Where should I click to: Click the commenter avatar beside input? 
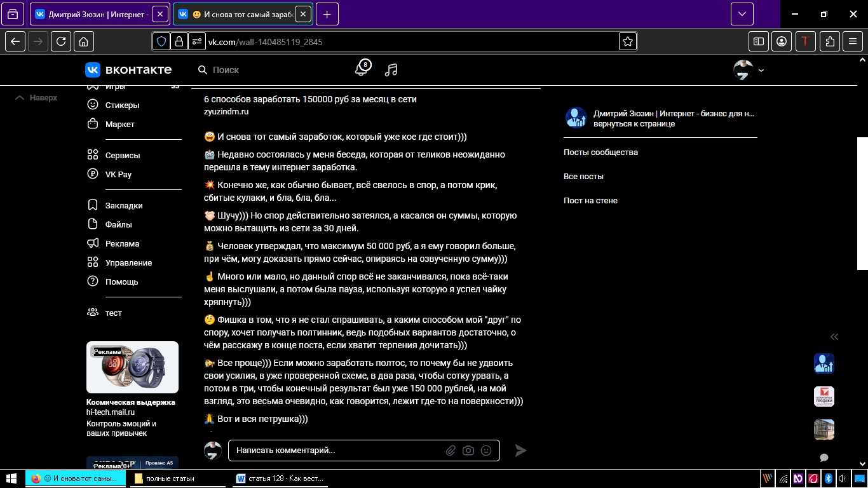point(213,451)
